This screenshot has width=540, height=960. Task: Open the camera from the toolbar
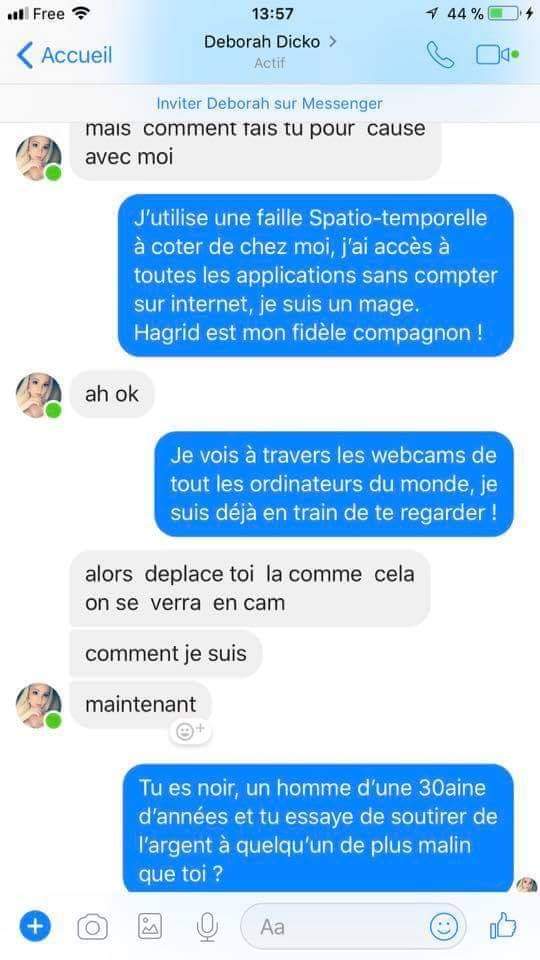[x=92, y=927]
